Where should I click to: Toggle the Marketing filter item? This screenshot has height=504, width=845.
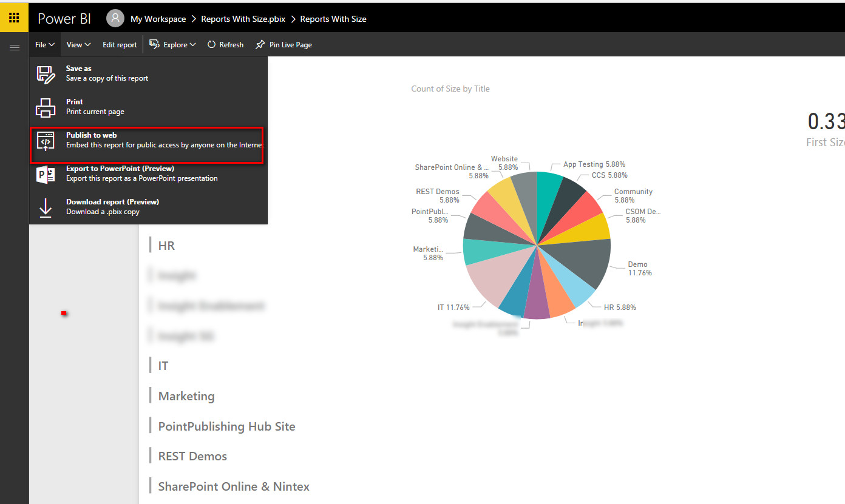coord(186,395)
